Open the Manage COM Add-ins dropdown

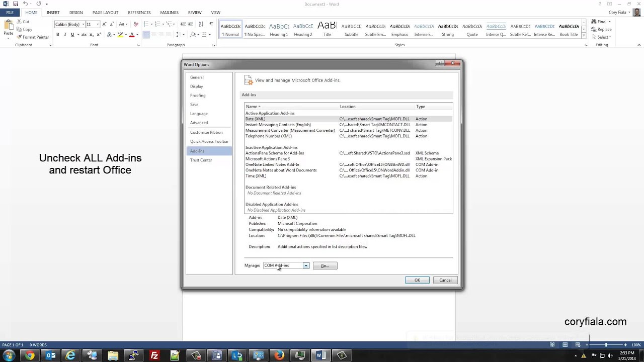coord(306,265)
